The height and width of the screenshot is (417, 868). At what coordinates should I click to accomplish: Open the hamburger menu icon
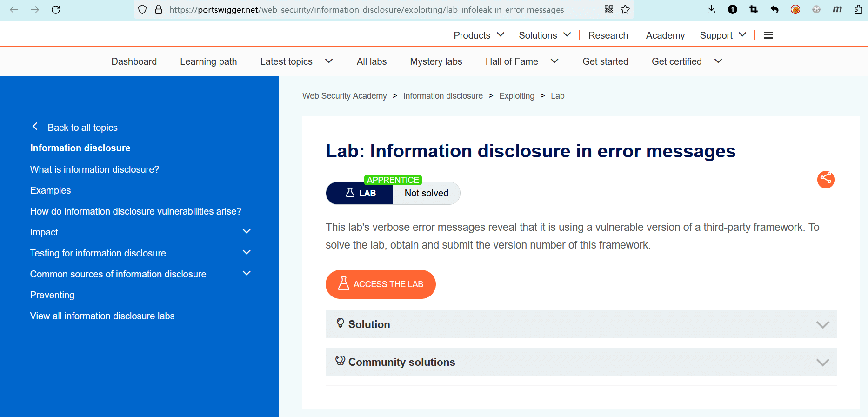tap(768, 35)
